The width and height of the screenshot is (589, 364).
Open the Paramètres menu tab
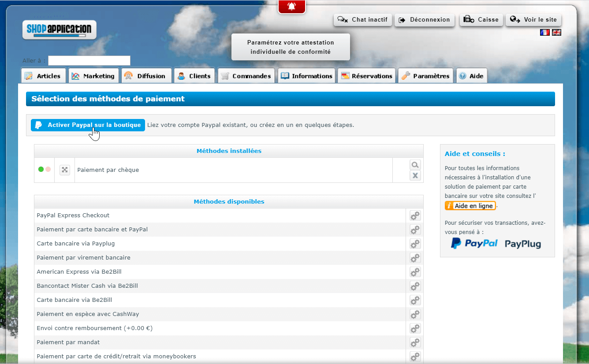pyautogui.click(x=425, y=76)
